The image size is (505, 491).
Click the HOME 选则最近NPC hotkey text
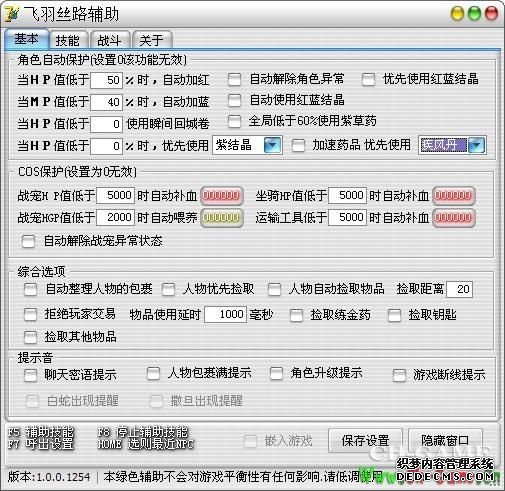pyautogui.click(x=146, y=444)
